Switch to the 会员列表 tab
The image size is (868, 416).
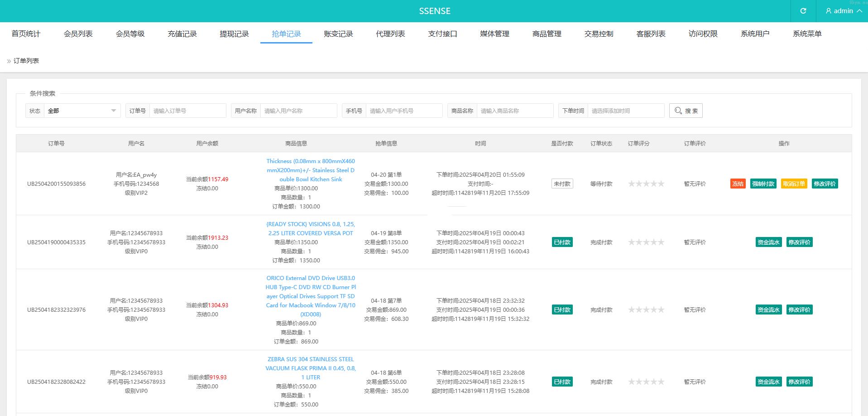click(78, 34)
